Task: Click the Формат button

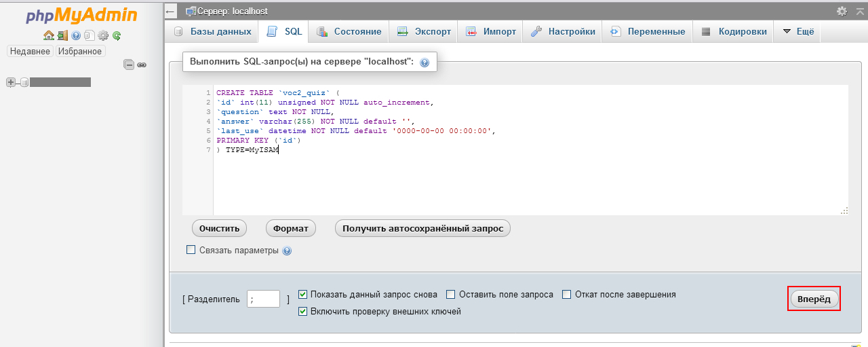Action: coord(290,229)
